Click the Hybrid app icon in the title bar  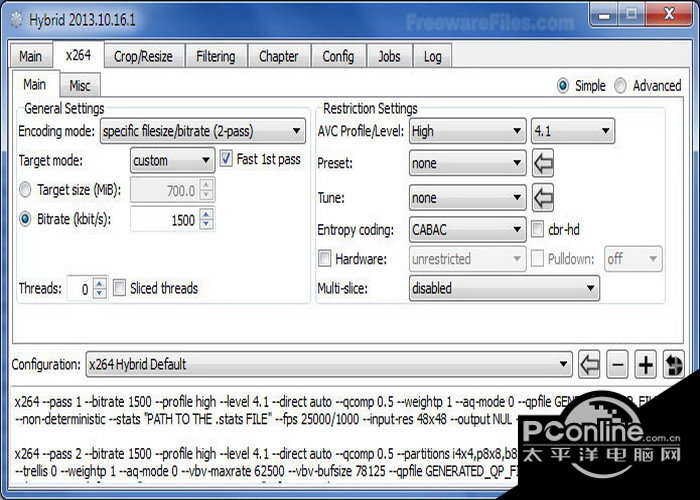point(17,20)
